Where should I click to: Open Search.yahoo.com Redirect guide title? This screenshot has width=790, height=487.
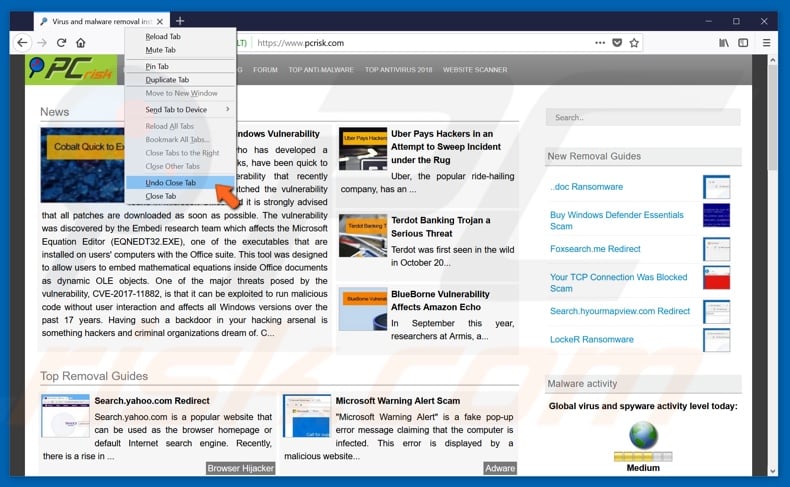pyautogui.click(x=152, y=401)
